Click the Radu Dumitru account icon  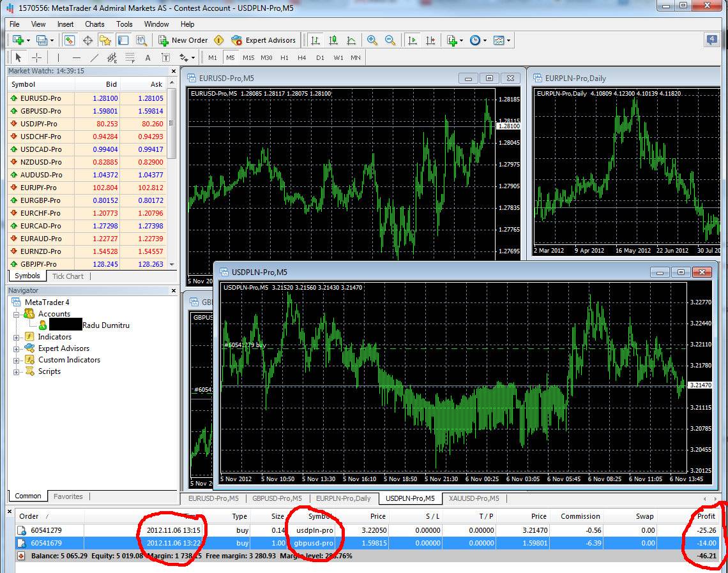click(43, 325)
